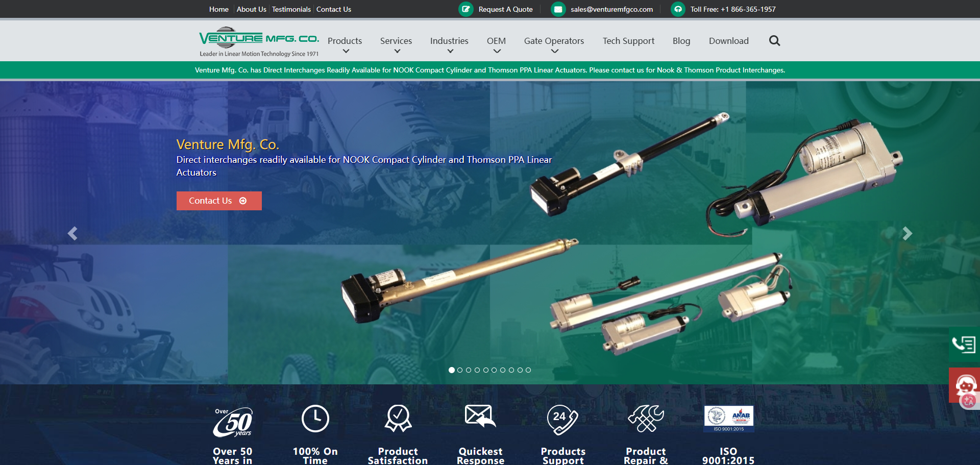This screenshot has height=465, width=980.
Task: Select the second carousel slide dot
Action: click(x=460, y=370)
